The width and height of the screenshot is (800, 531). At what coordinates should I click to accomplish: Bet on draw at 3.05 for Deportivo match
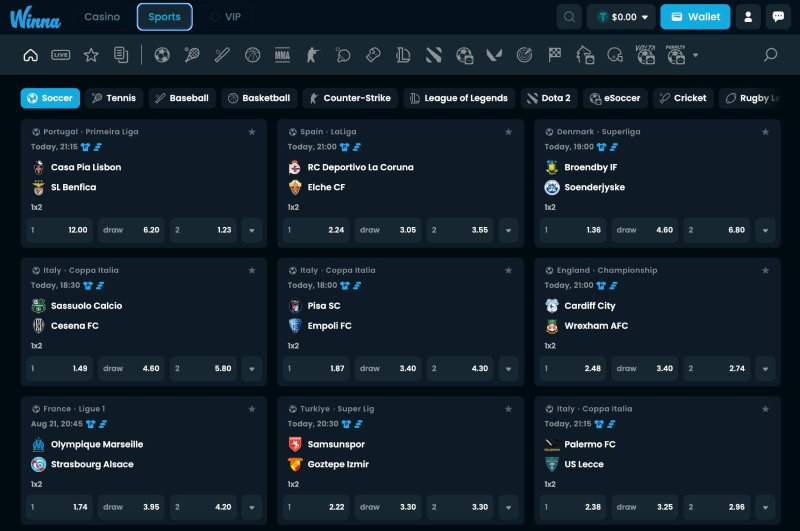click(388, 230)
